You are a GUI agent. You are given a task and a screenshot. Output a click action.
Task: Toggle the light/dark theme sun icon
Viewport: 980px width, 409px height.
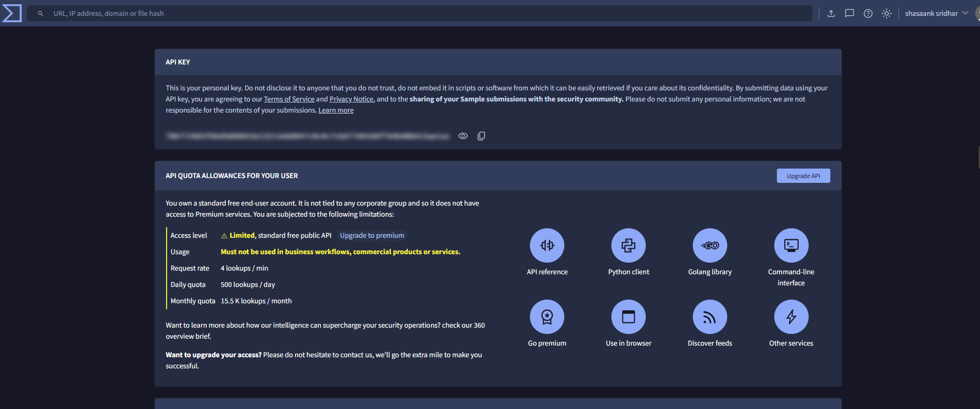(x=886, y=14)
